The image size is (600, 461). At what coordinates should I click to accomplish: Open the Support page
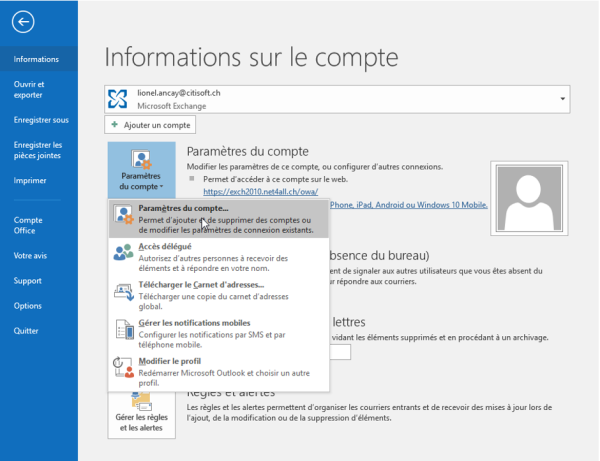click(39, 280)
